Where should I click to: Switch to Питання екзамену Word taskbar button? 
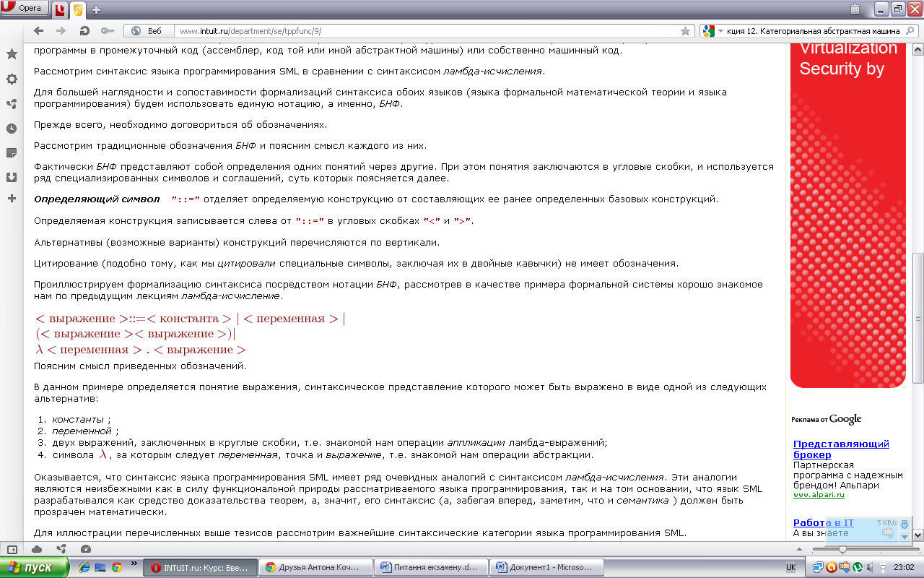[x=430, y=567]
